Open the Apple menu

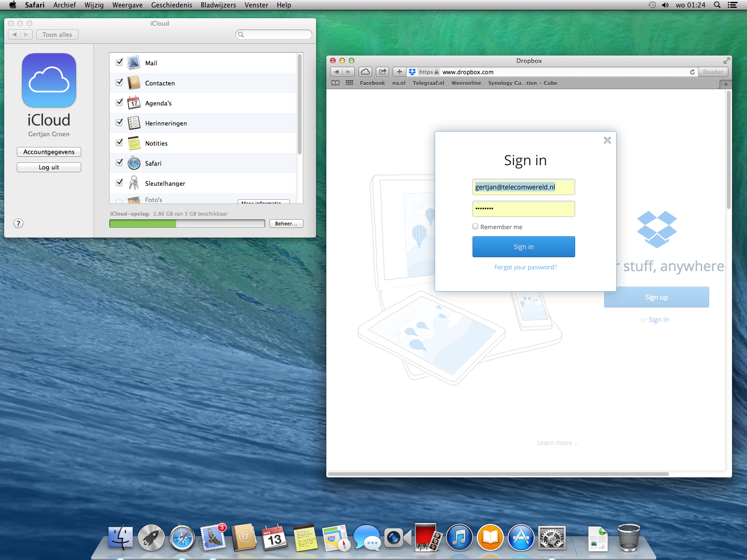coord(13,5)
